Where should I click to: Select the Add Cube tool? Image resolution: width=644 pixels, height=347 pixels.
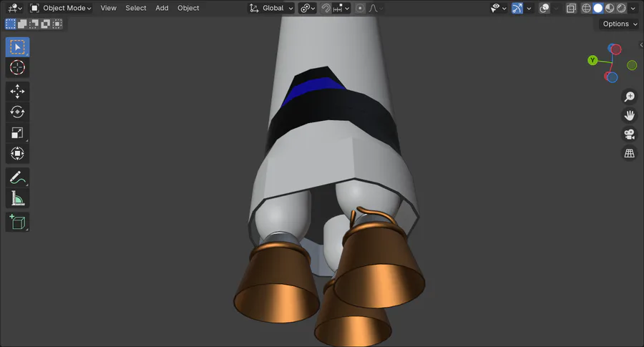point(17,223)
